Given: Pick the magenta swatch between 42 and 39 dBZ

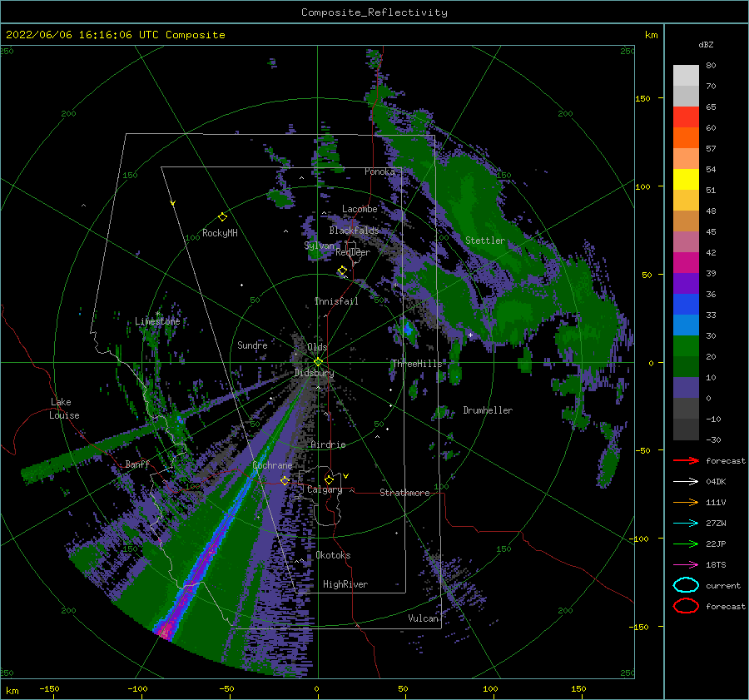Looking at the screenshot, I should pyautogui.click(x=686, y=263).
